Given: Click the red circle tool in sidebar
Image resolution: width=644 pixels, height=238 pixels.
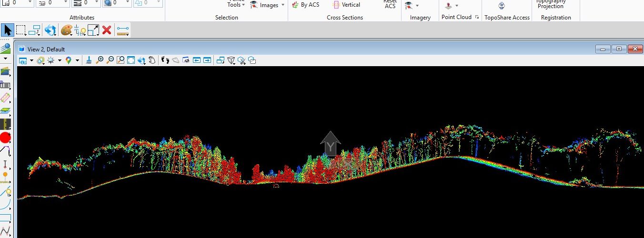Looking at the screenshot, I should click(5, 138).
